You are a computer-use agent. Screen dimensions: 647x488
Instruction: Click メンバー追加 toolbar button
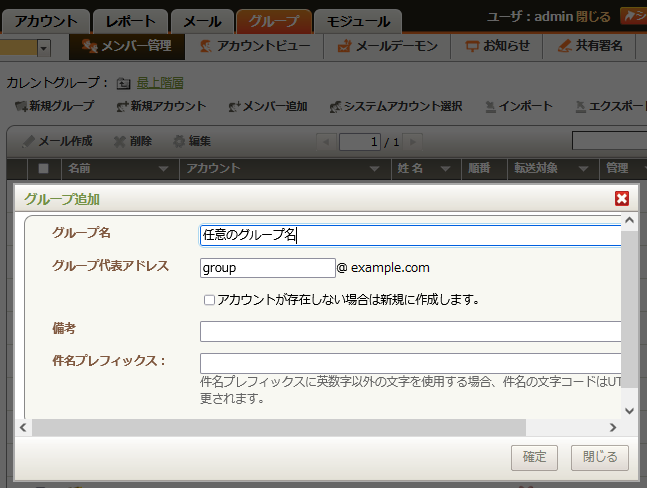point(268,106)
